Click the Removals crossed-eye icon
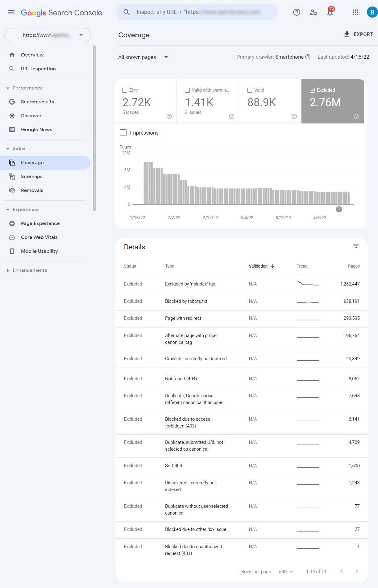378x588 pixels. pyautogui.click(x=12, y=190)
